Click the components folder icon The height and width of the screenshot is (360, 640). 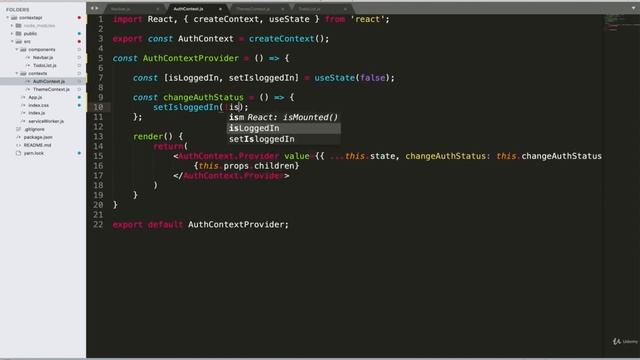23,49
